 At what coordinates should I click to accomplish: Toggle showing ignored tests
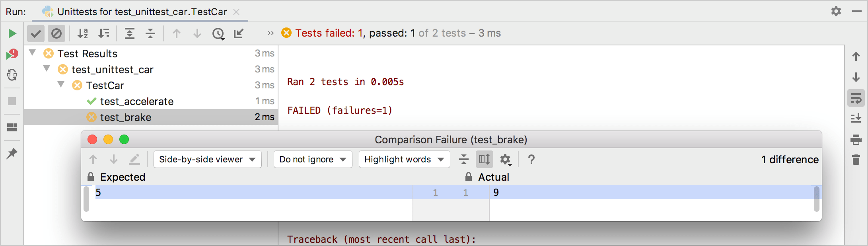(x=56, y=33)
